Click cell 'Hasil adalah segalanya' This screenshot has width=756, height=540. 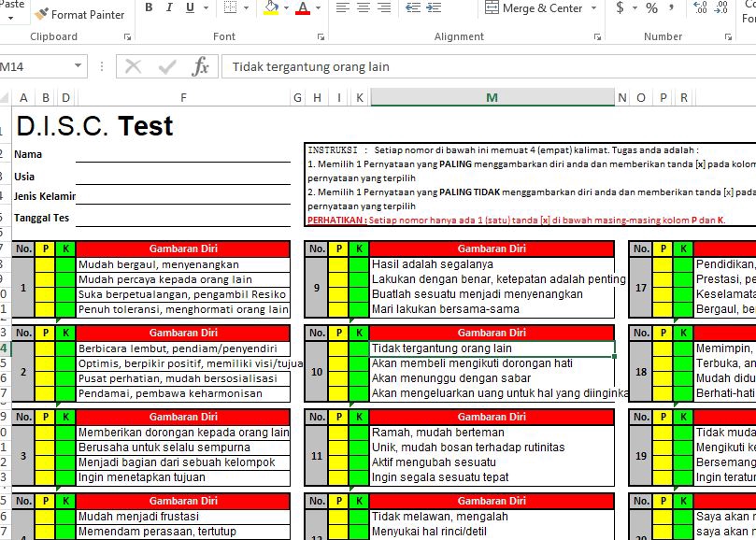(x=492, y=264)
